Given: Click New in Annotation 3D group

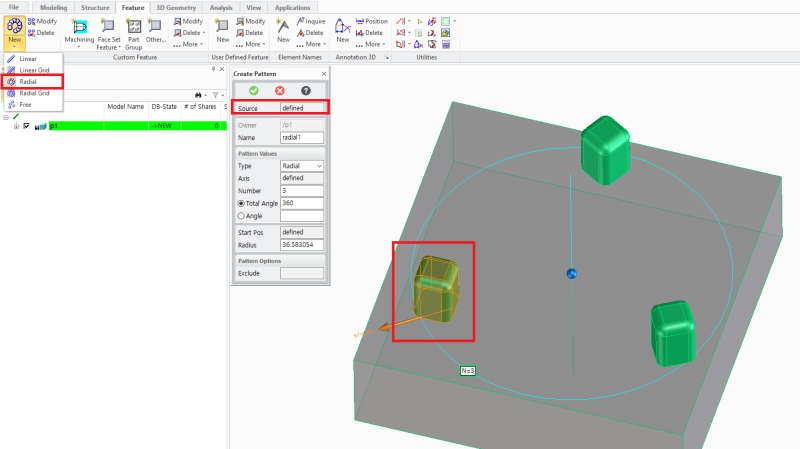Looking at the screenshot, I should coord(342,31).
